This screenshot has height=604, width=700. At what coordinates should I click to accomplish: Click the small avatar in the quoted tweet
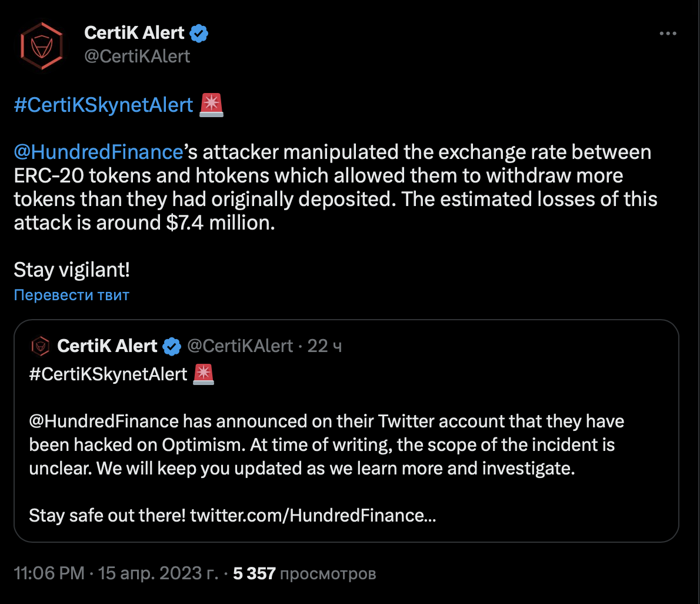click(40, 346)
